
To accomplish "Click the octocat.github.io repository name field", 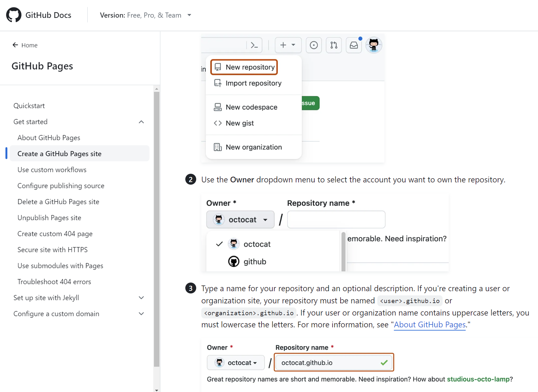I will click(334, 363).
